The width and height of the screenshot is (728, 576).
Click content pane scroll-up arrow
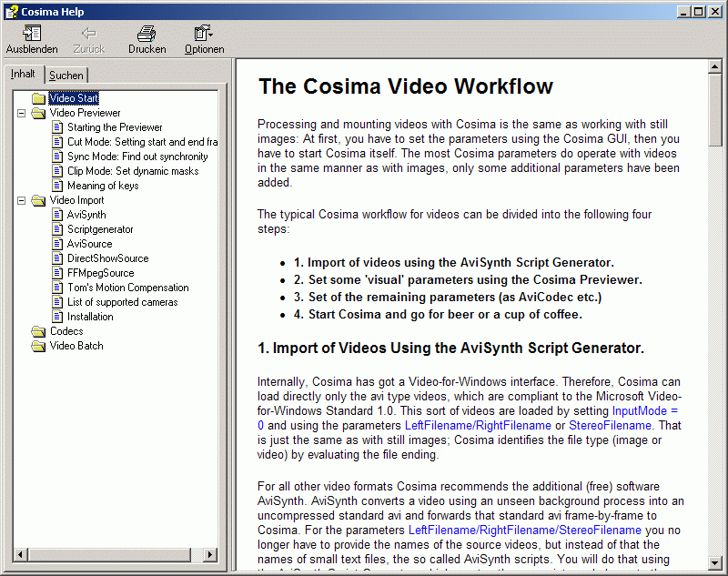tap(716, 66)
